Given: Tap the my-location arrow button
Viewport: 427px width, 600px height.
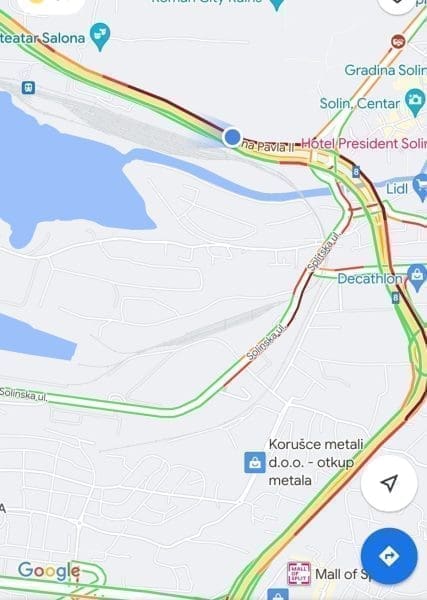Looking at the screenshot, I should [389, 483].
